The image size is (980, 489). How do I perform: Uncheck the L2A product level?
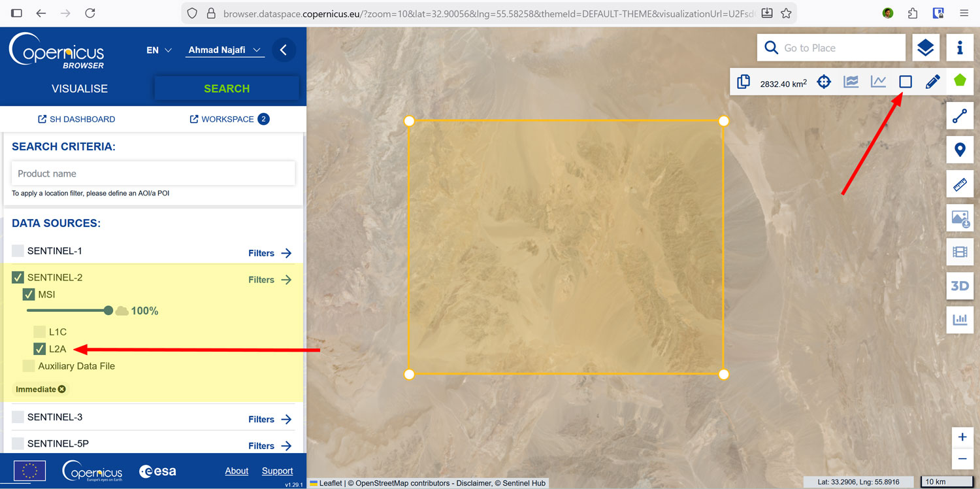click(40, 349)
